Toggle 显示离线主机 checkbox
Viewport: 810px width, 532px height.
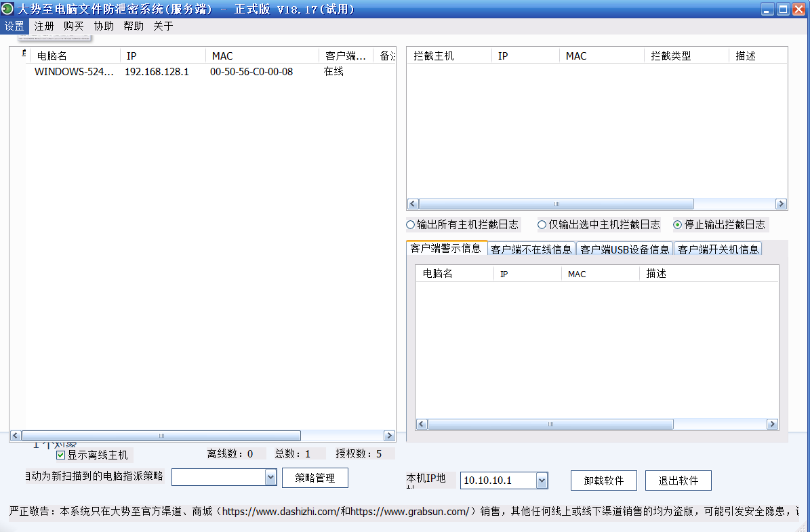pos(61,455)
